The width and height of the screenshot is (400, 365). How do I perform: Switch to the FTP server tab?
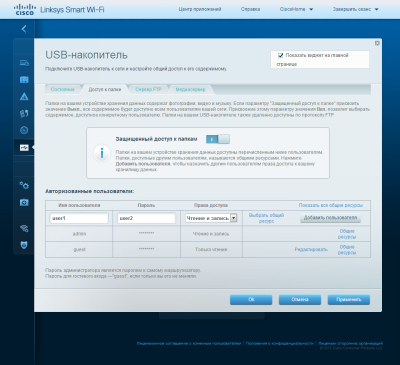[148, 89]
